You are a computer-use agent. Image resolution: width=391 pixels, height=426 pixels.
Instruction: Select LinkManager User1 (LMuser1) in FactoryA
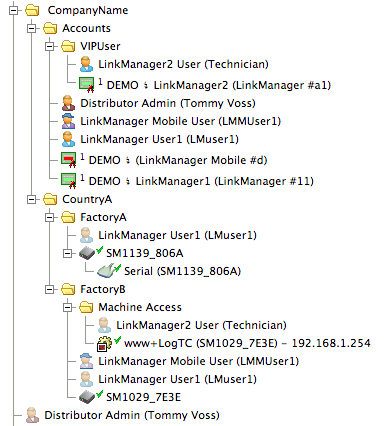coord(178,235)
